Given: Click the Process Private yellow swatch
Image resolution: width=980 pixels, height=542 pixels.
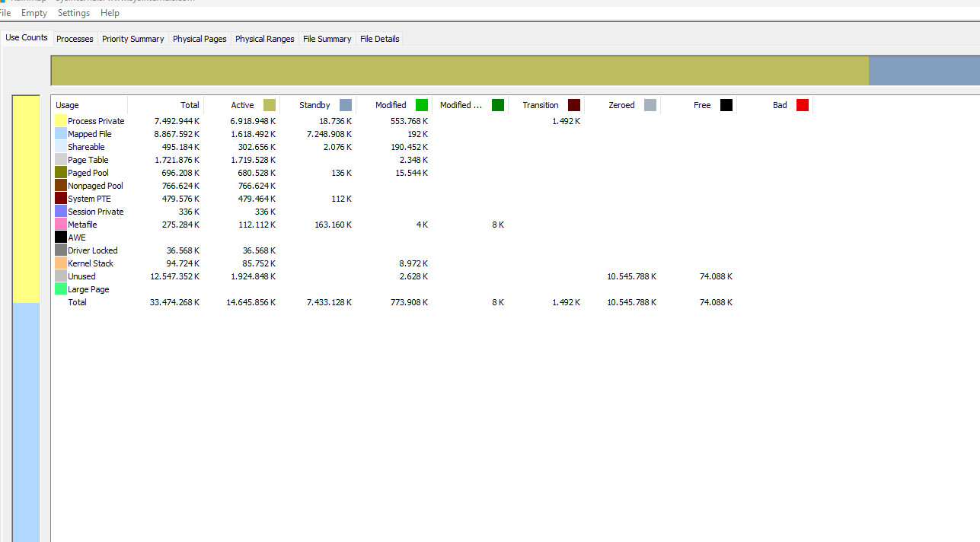Looking at the screenshot, I should [61, 121].
